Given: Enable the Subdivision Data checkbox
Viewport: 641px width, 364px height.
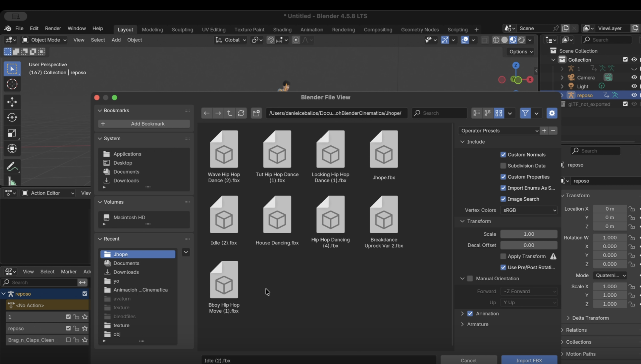Looking at the screenshot, I should (x=503, y=166).
